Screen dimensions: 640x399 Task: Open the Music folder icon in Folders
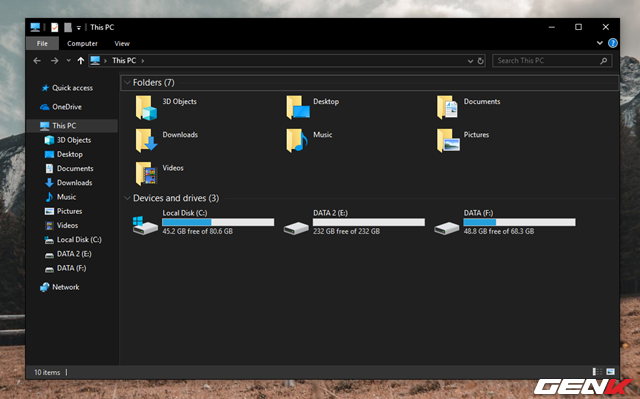[297, 141]
